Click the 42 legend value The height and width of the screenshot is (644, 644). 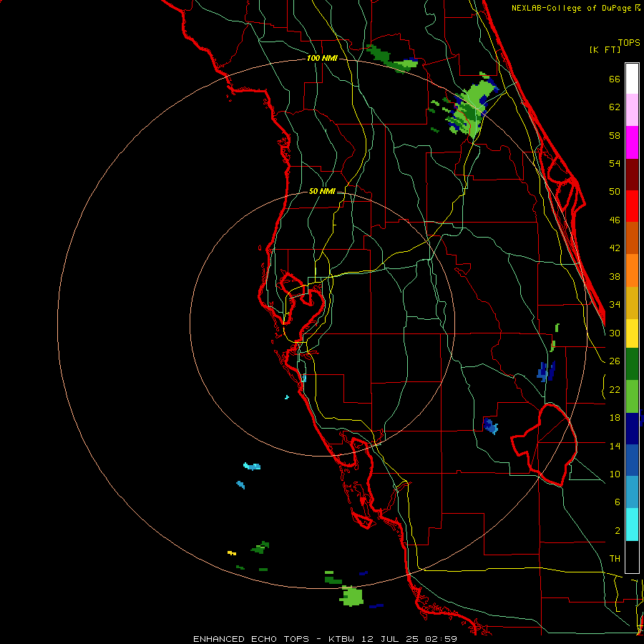tap(615, 248)
